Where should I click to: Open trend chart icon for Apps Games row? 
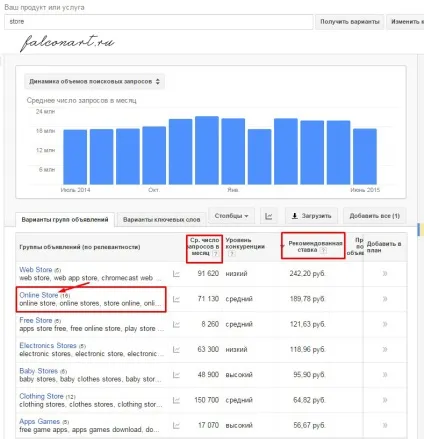176,426
